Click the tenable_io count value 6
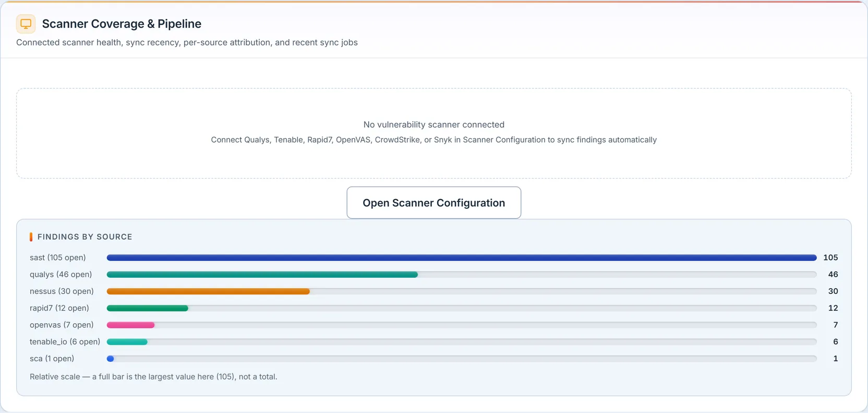Screen dimensions: 868x413 pos(836,341)
